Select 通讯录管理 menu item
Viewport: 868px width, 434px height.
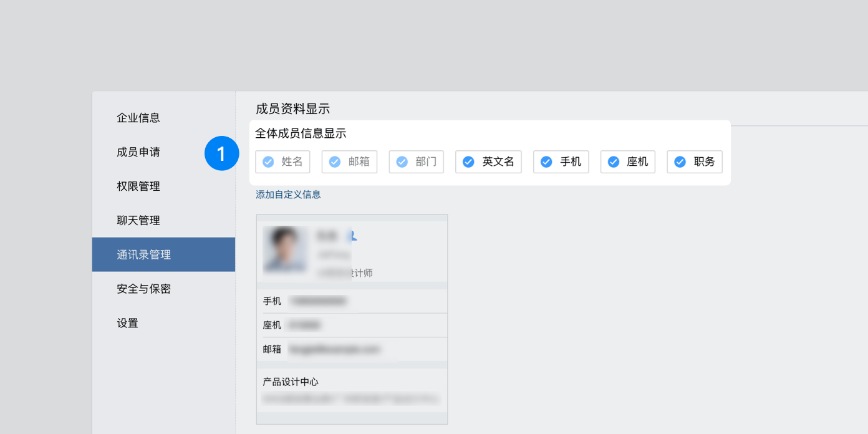point(163,254)
